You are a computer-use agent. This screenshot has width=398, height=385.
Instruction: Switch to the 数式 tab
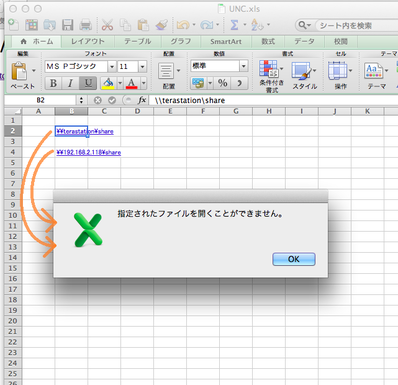(x=268, y=41)
